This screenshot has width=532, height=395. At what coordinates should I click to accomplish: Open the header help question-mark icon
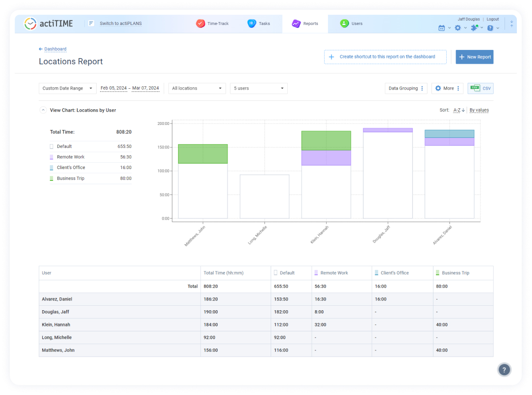(x=490, y=28)
